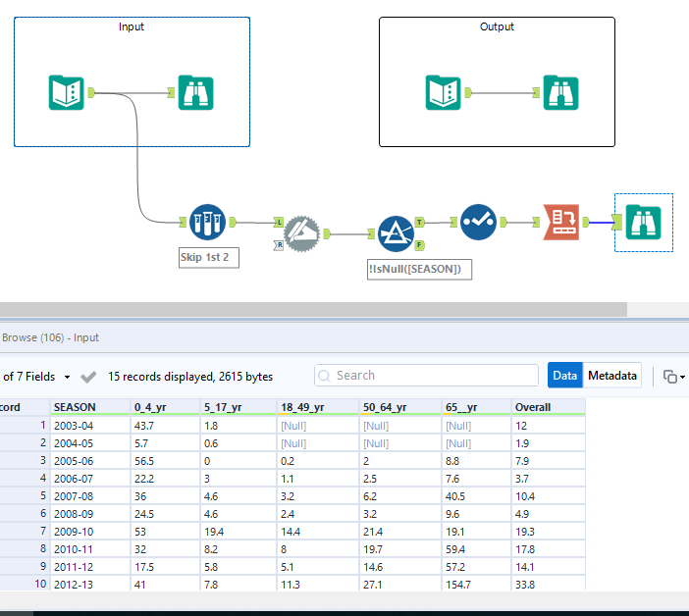Click the 65__yr column header
Screen dimensions: 689x616
(x=476, y=407)
